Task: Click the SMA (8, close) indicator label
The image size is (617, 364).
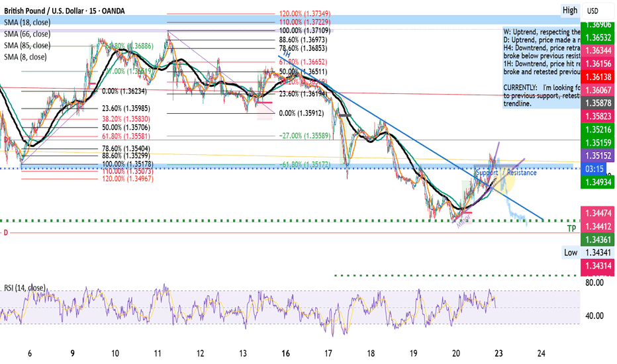Action: pyautogui.click(x=24, y=57)
